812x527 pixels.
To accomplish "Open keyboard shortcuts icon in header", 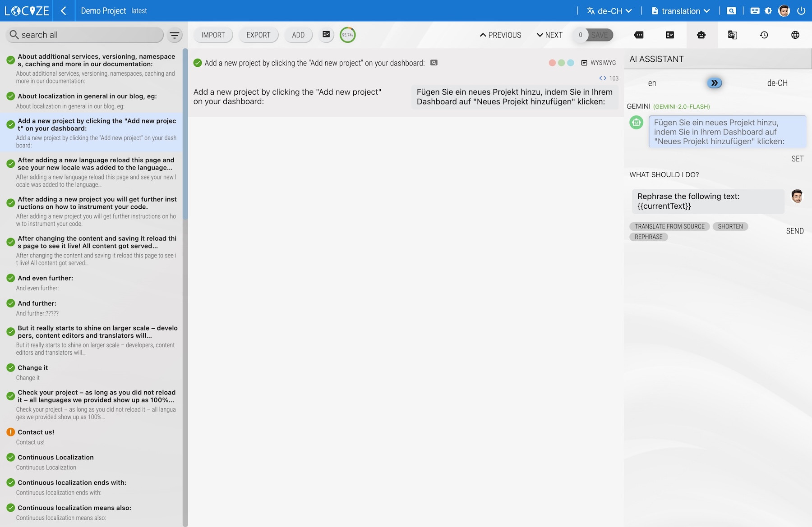I will pyautogui.click(x=755, y=11).
